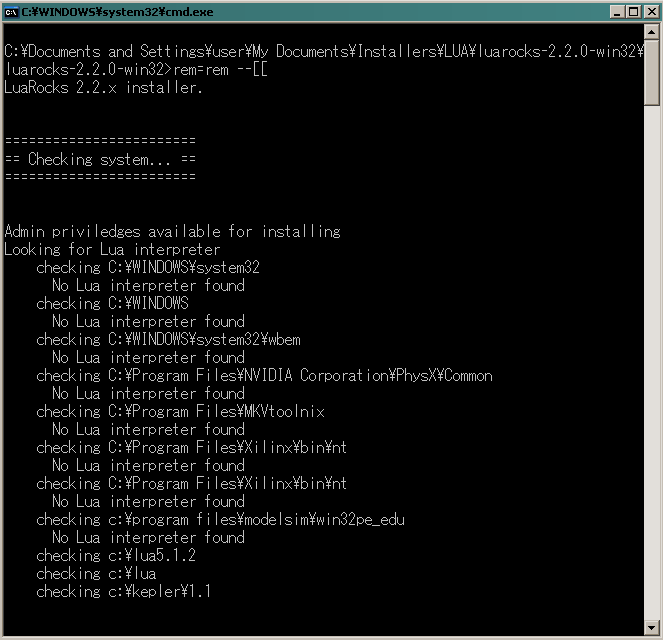
Task: Click the modelsim¥win32pe_edu line
Action: click(x=220, y=519)
